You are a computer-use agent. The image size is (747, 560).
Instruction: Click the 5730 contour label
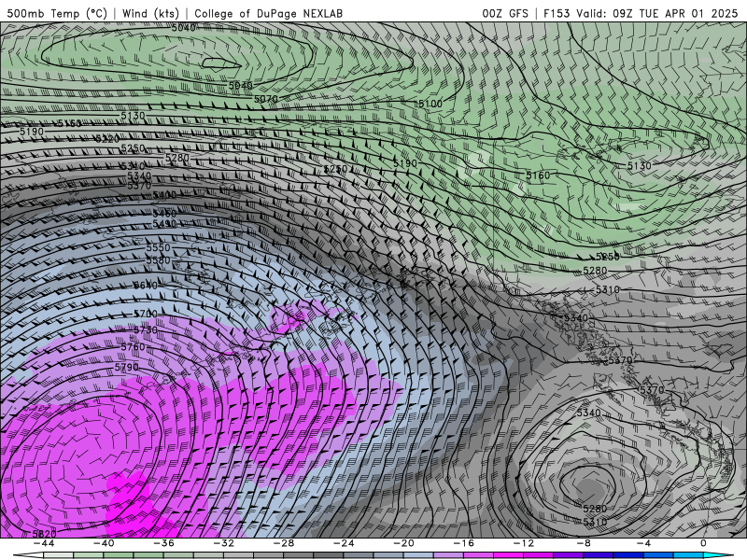146,330
